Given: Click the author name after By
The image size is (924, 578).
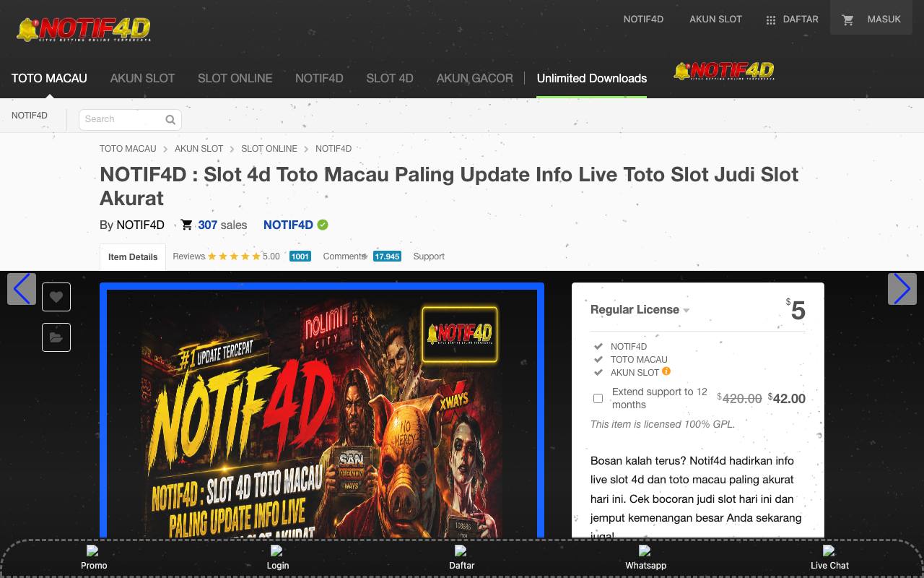Looking at the screenshot, I should 140,225.
